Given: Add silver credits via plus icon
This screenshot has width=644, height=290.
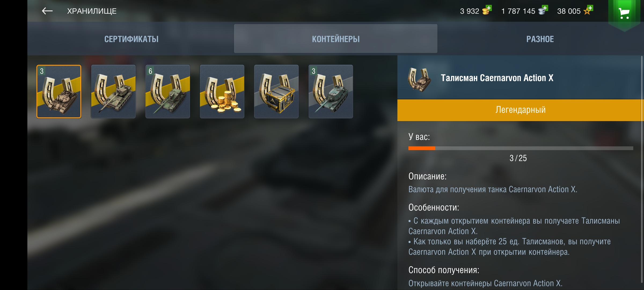Looking at the screenshot, I should [x=543, y=10].
